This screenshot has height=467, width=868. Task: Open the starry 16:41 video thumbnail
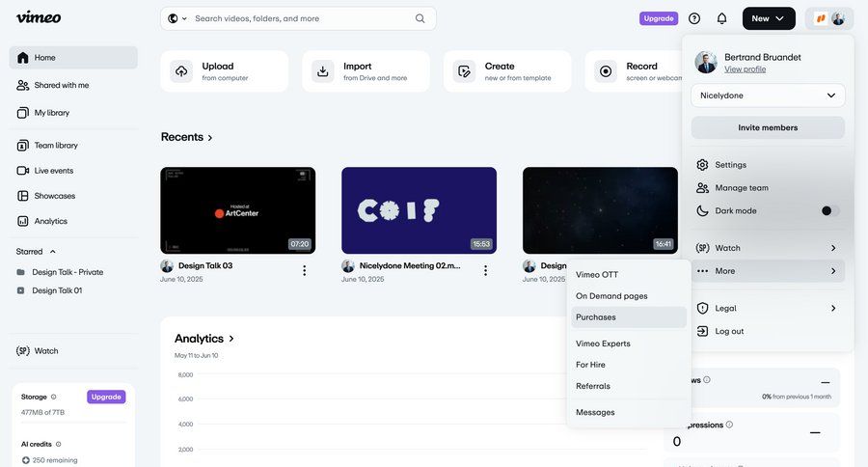(x=600, y=210)
